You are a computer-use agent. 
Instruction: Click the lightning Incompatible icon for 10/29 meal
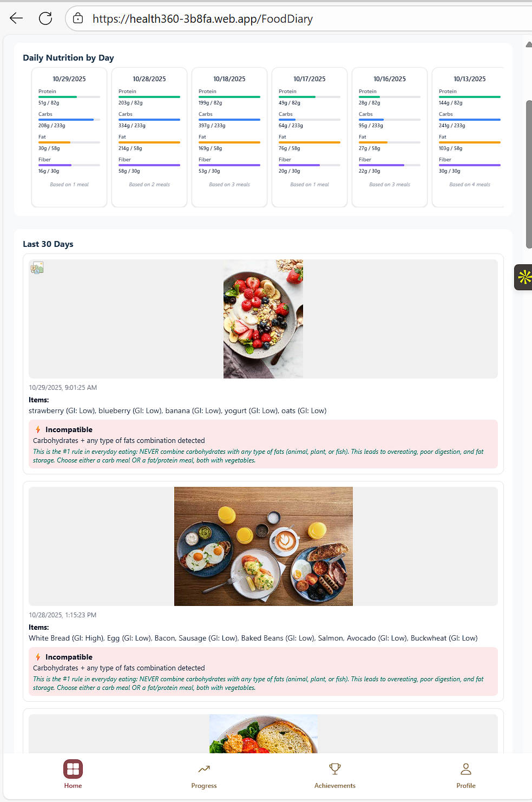tap(38, 429)
